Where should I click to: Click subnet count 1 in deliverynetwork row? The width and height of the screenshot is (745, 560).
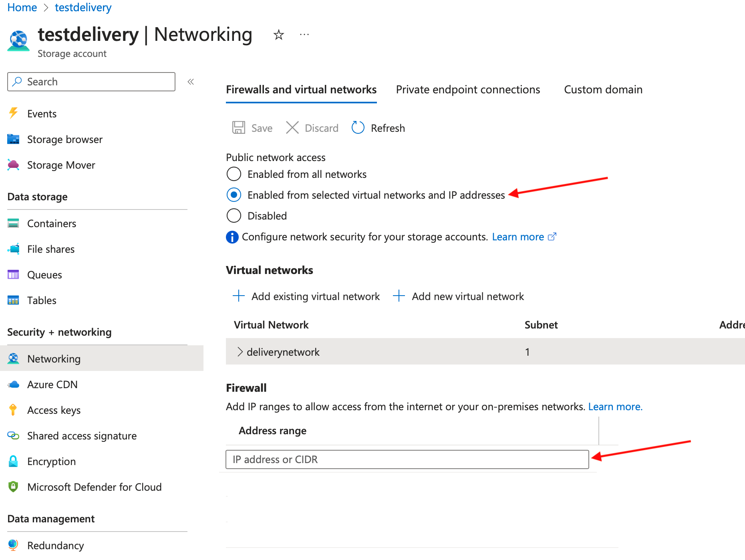[x=528, y=352]
